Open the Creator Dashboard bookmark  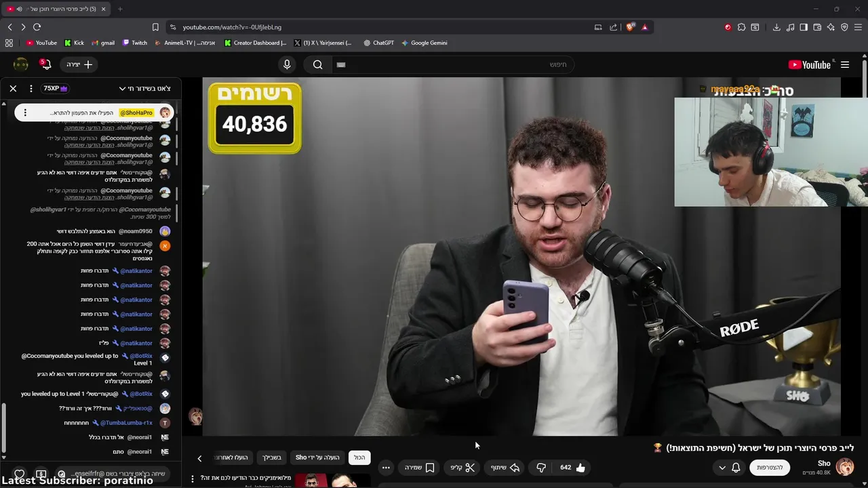pos(255,43)
